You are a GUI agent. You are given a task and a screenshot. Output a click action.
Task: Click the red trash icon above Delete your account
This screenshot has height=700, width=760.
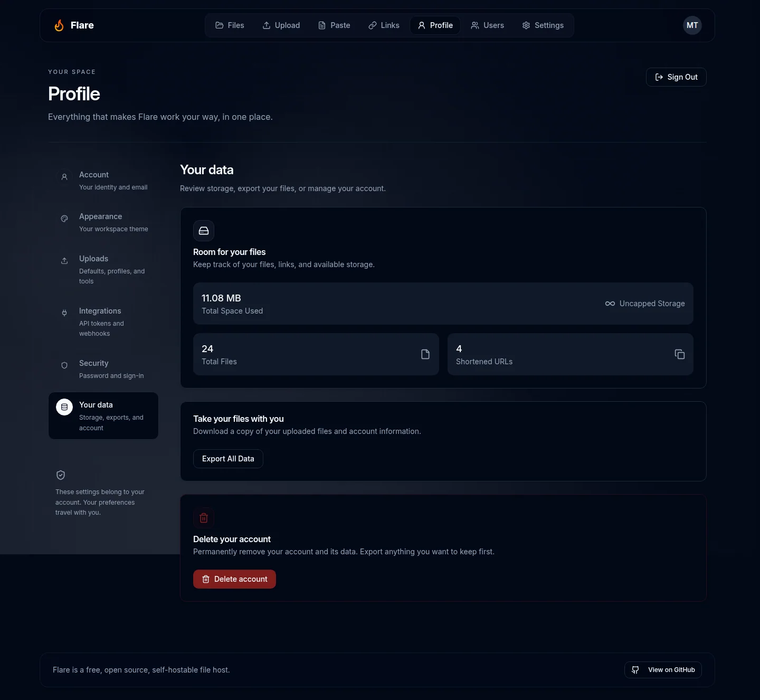tap(204, 518)
